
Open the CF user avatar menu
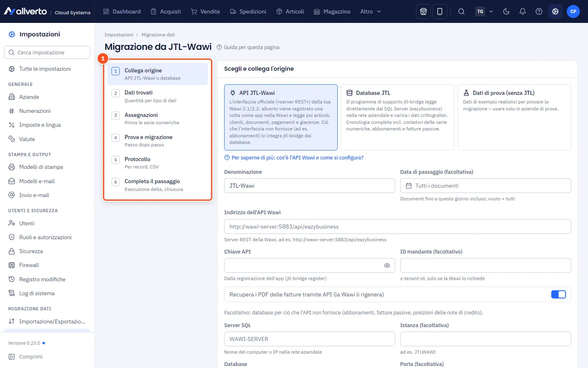573,11
